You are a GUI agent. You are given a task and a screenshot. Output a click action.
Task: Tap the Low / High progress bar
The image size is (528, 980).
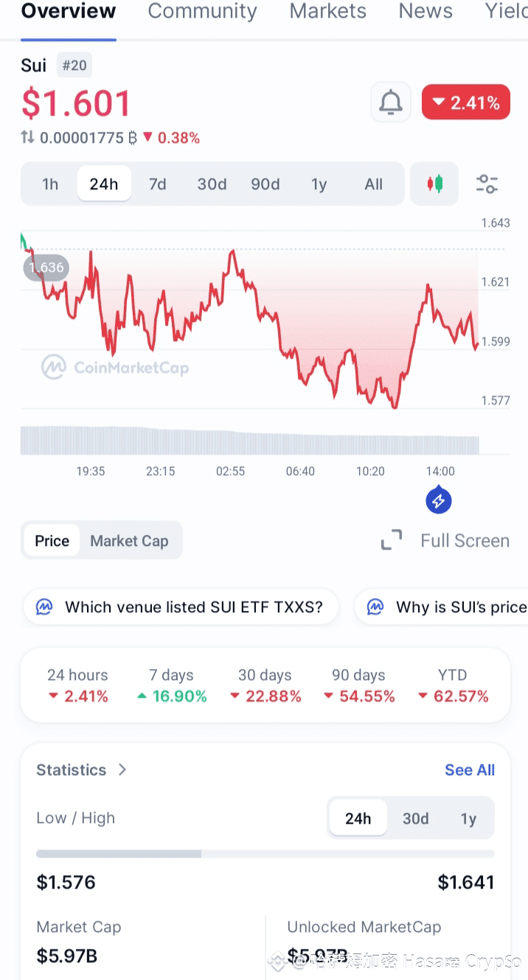click(265, 853)
